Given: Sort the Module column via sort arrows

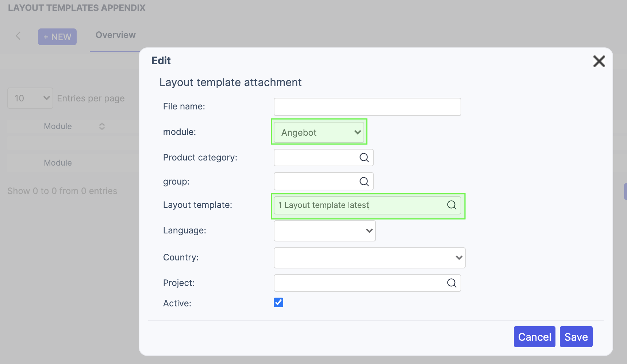Looking at the screenshot, I should coord(102,127).
